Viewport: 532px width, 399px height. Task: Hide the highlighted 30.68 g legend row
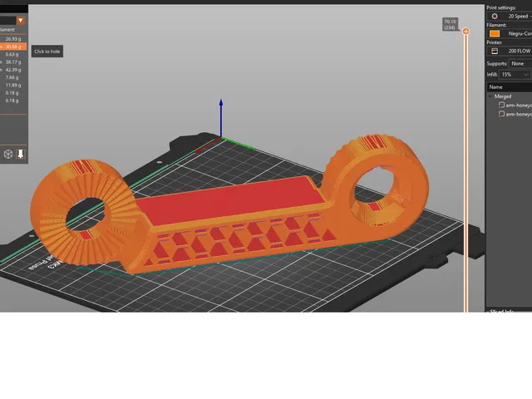[x=13, y=47]
